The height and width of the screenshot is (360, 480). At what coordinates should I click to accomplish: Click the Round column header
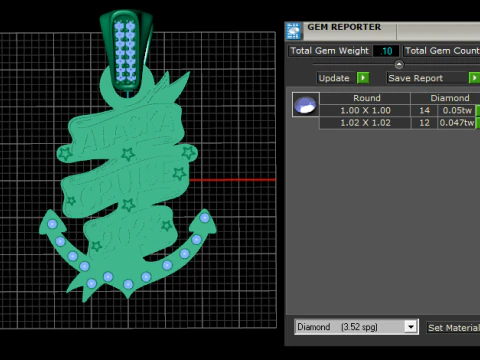tap(365, 98)
